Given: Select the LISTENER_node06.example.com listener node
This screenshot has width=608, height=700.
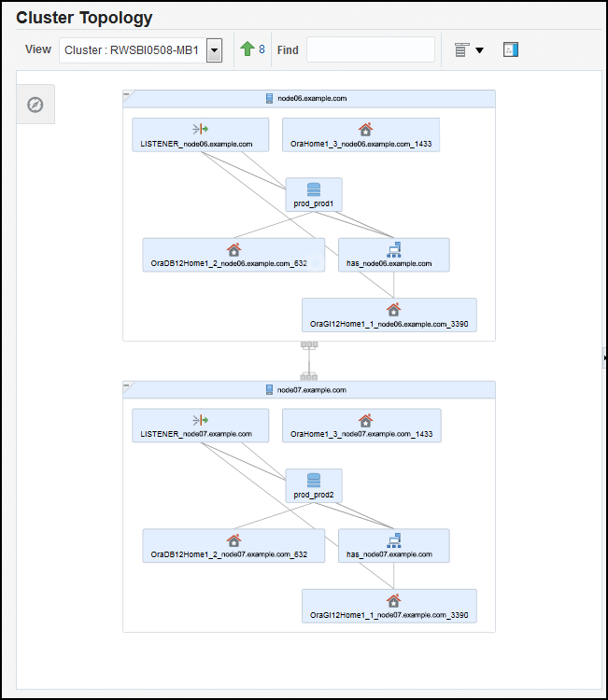Looking at the screenshot, I should click(x=200, y=134).
